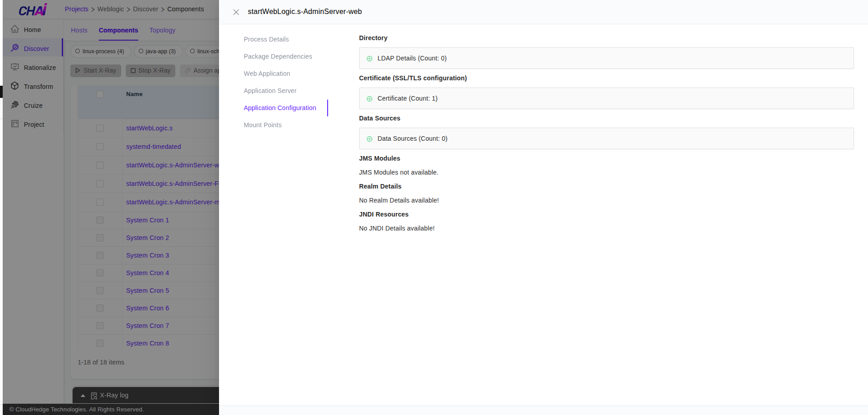The width and height of the screenshot is (868, 415).
Task: Select the linux-process (4) filter radio button
Action: pos(78,51)
